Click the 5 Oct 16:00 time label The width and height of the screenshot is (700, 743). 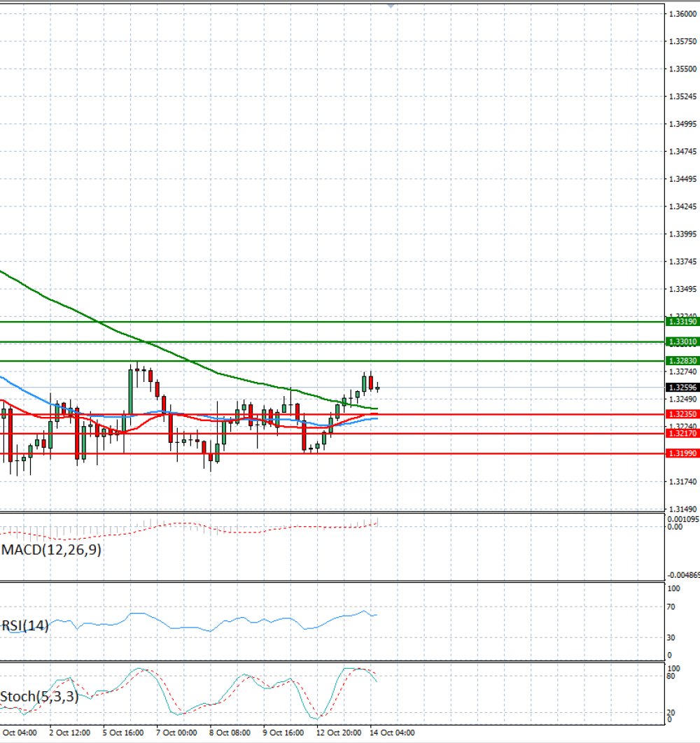[x=123, y=733]
